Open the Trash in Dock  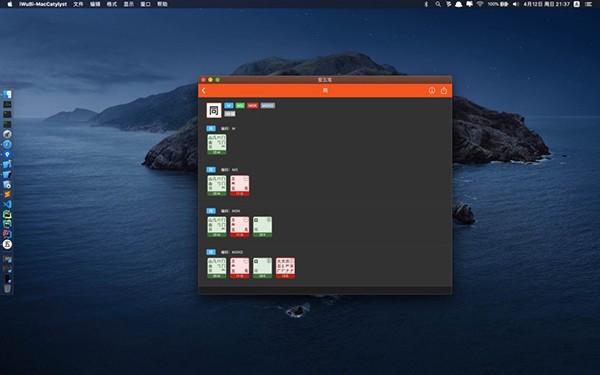pyautogui.click(x=7, y=288)
